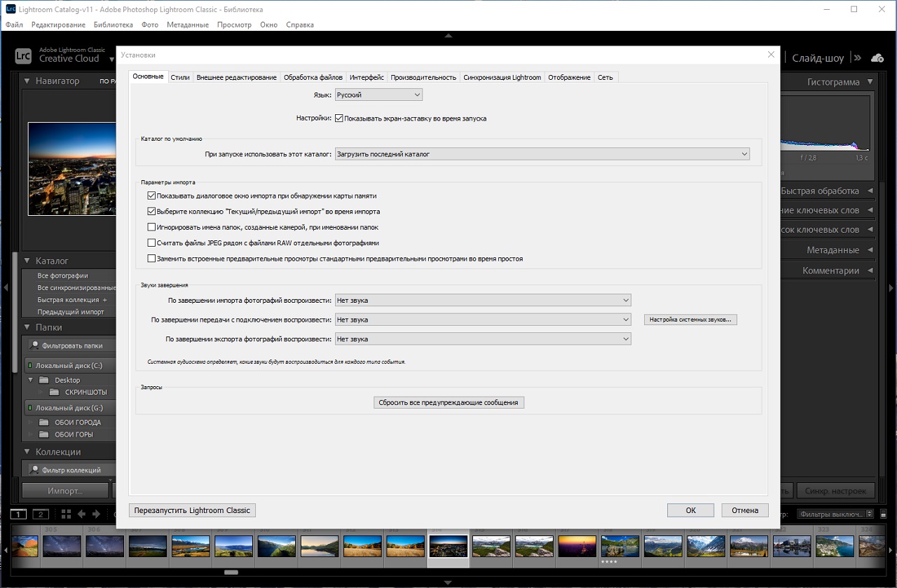
Task: Click main window display button 1
Action: click(x=19, y=514)
